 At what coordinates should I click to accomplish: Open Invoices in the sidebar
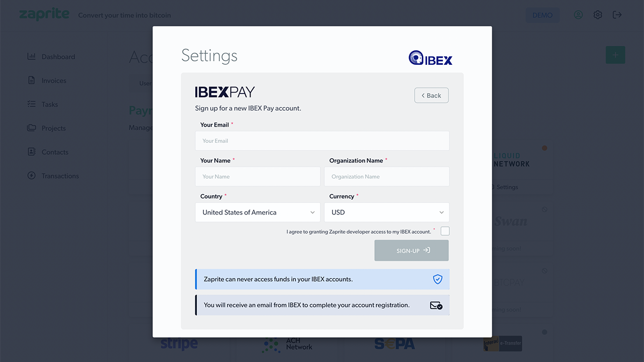tap(54, 80)
